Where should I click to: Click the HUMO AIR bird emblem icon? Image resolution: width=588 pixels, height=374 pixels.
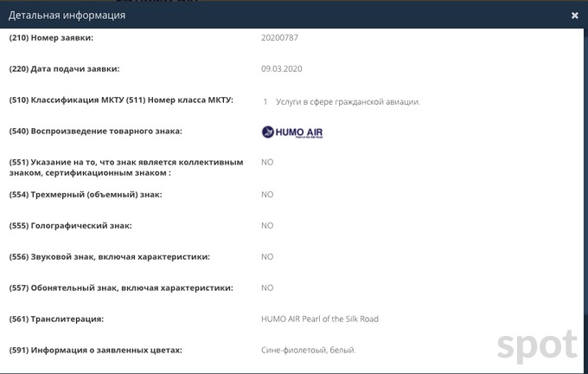coord(267,132)
